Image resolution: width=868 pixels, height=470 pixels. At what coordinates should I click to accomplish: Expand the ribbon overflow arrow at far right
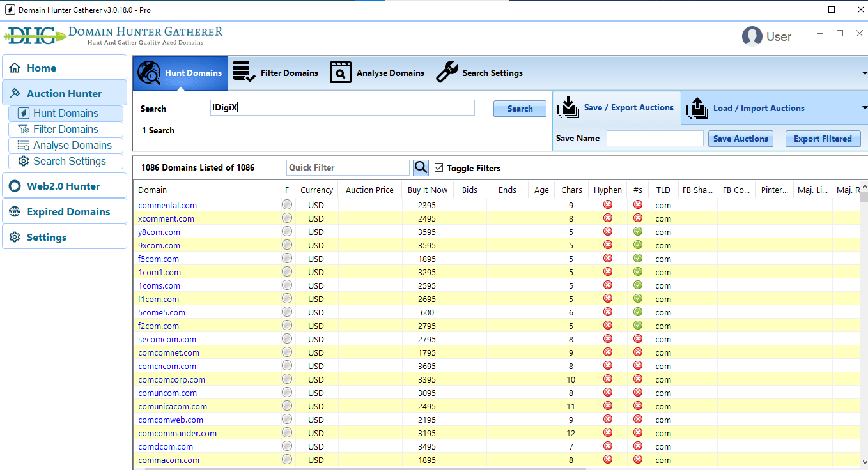click(864, 73)
